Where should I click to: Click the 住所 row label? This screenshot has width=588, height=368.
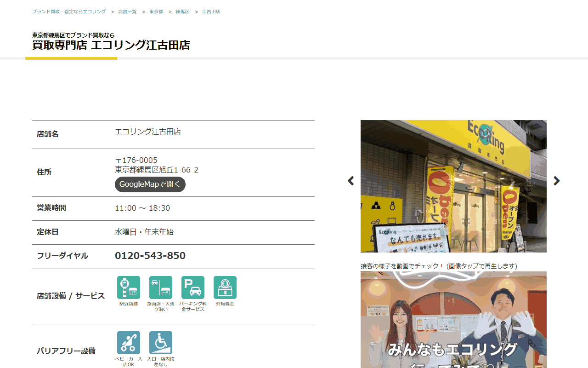44,172
